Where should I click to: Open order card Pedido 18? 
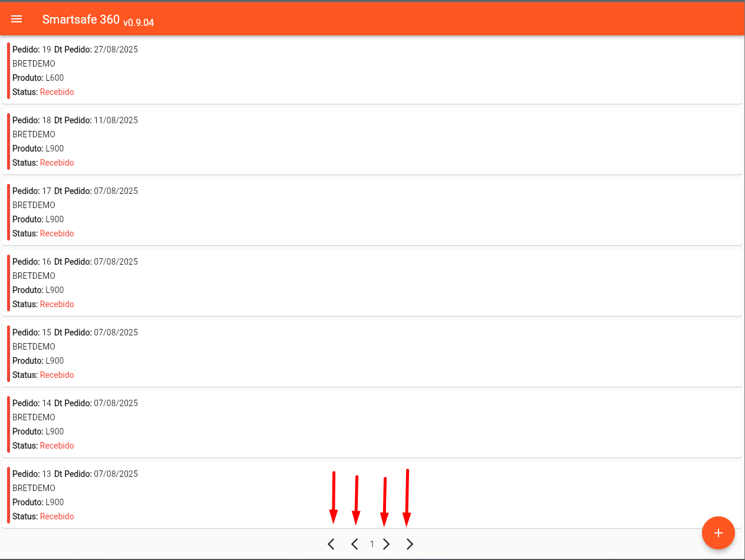(371, 141)
